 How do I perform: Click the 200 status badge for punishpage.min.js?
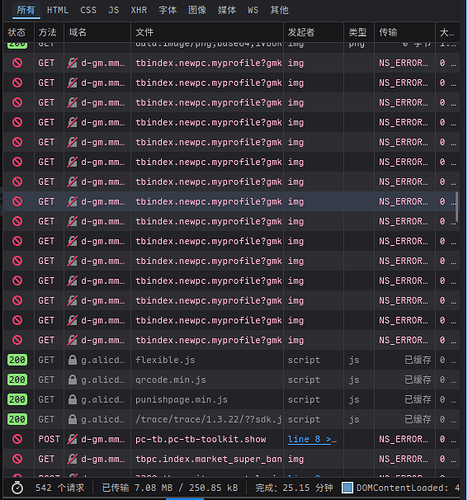[x=17, y=399]
